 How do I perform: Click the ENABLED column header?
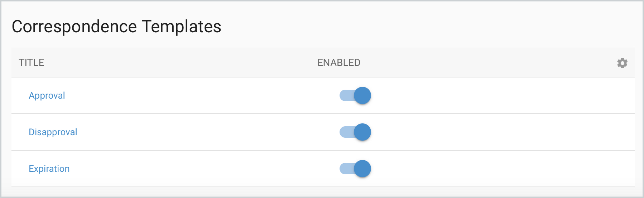click(339, 63)
